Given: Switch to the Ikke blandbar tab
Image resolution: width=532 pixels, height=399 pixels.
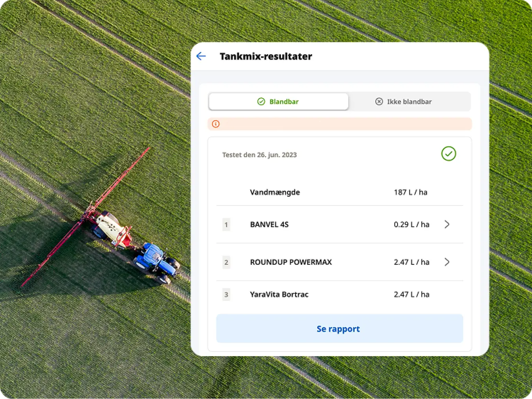Looking at the screenshot, I should click(x=409, y=102).
